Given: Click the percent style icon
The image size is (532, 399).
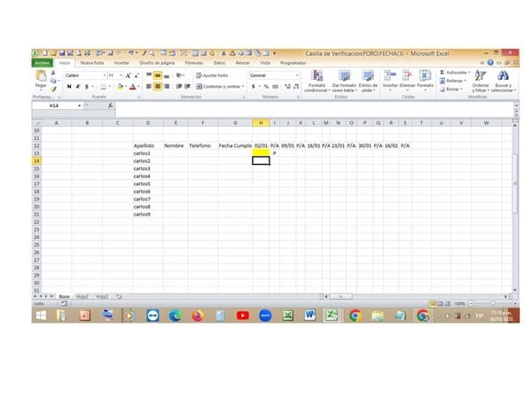Looking at the screenshot, I should point(266,87).
